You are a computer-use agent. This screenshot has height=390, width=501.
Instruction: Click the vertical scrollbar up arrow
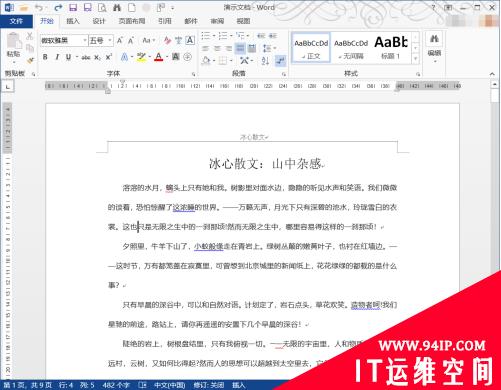point(495,85)
